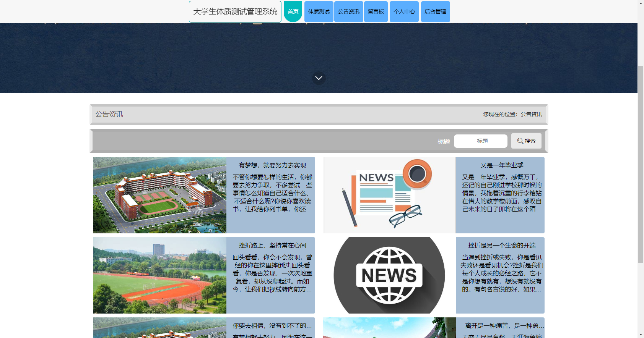Click sports track campus photo thumbnail
This screenshot has height=338, width=644.
[x=160, y=275]
